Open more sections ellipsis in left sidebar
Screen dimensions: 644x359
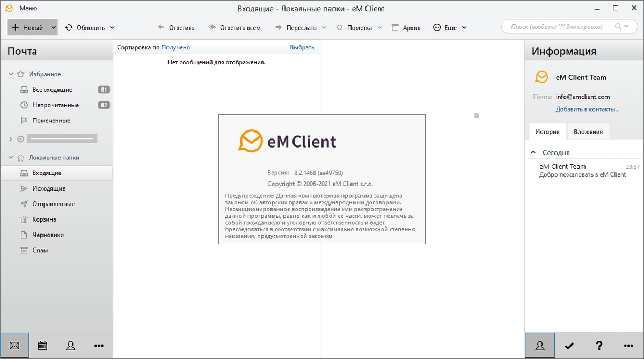tap(99, 346)
